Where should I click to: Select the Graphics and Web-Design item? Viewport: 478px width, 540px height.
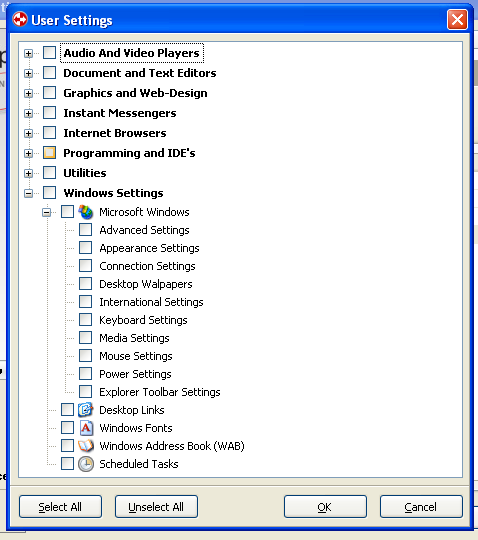coord(135,93)
